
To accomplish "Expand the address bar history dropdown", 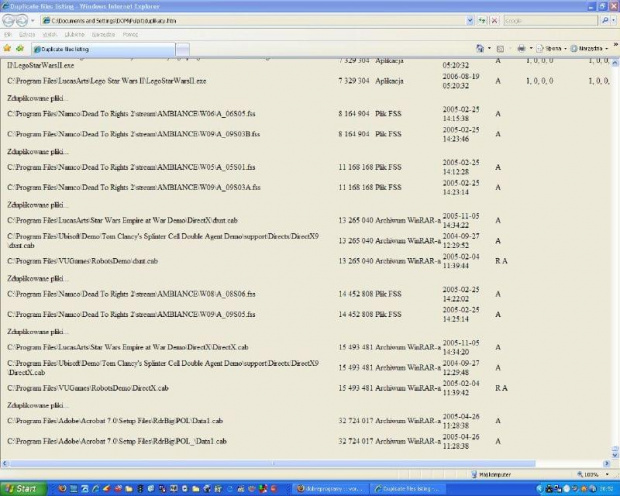I will 470,21.
